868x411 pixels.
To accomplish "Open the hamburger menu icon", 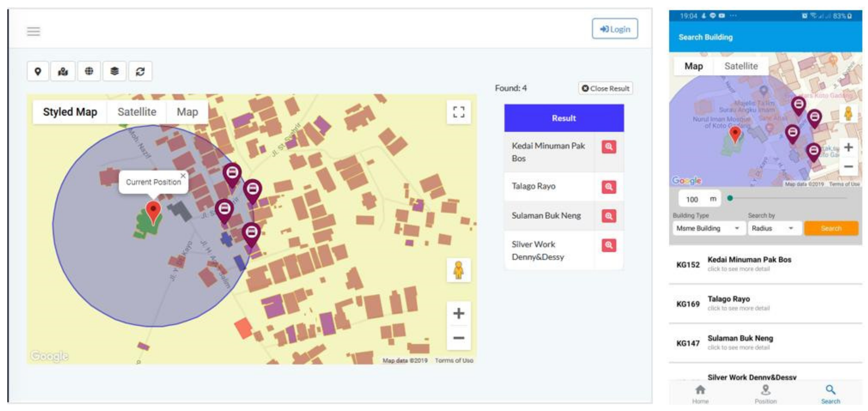I will click(x=33, y=31).
